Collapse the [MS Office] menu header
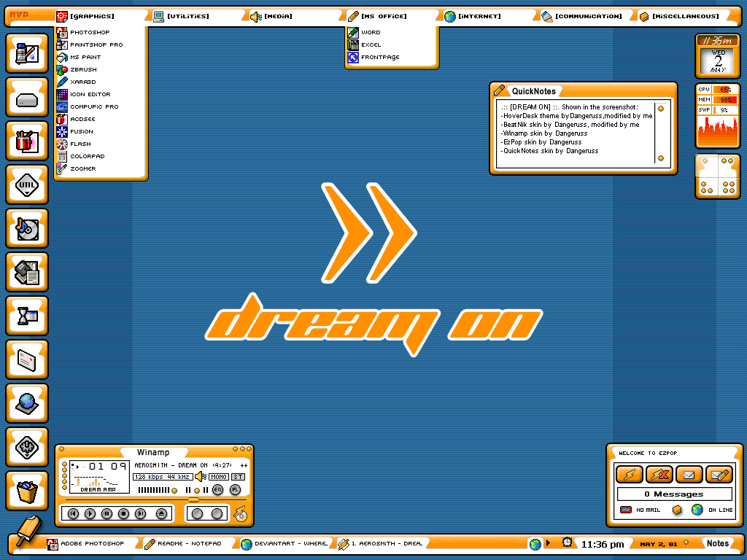 click(x=377, y=16)
